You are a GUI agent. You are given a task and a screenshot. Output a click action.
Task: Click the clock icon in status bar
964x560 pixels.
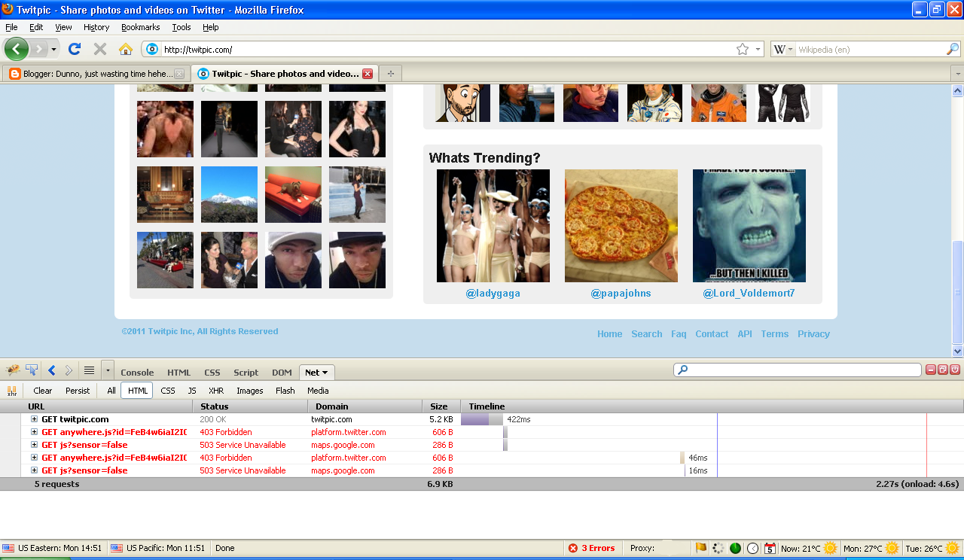click(x=752, y=548)
